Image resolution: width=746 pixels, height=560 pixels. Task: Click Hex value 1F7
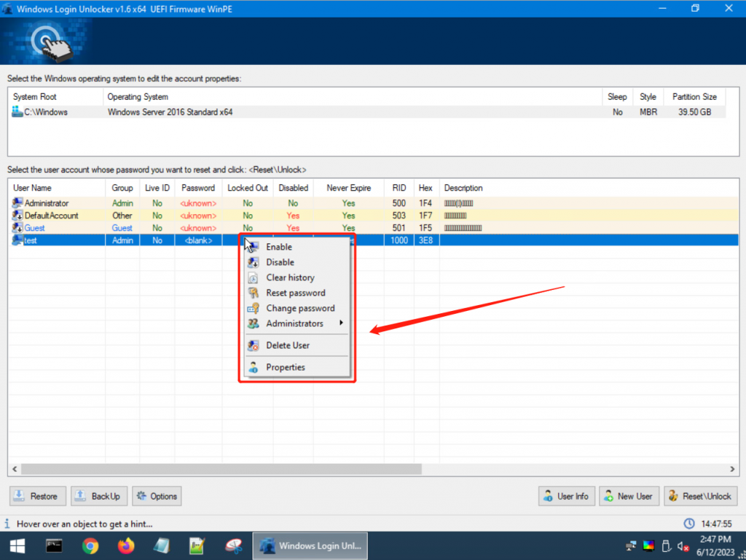click(x=425, y=216)
